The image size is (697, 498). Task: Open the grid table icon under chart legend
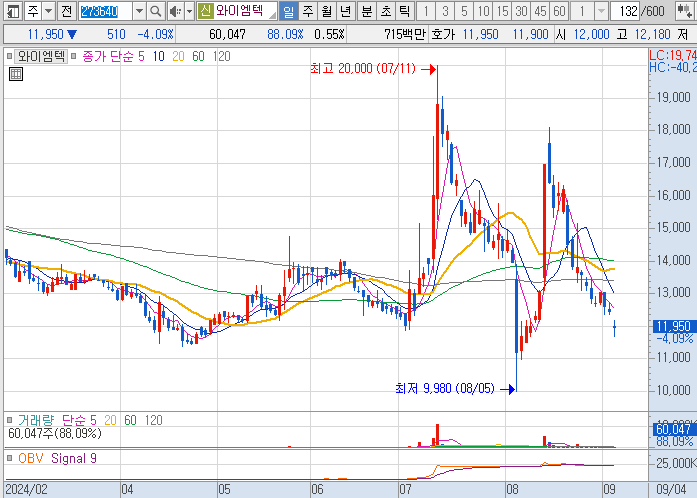tap(16, 74)
